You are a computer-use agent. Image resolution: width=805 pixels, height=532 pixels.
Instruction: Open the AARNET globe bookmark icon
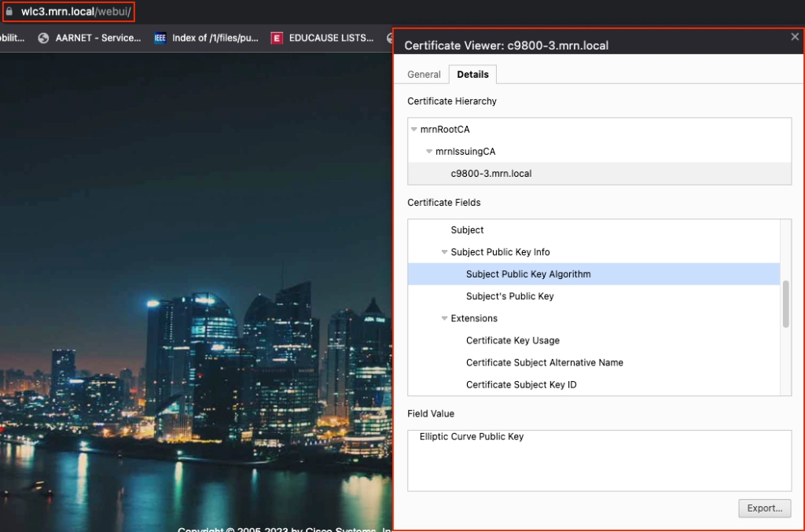coord(43,38)
